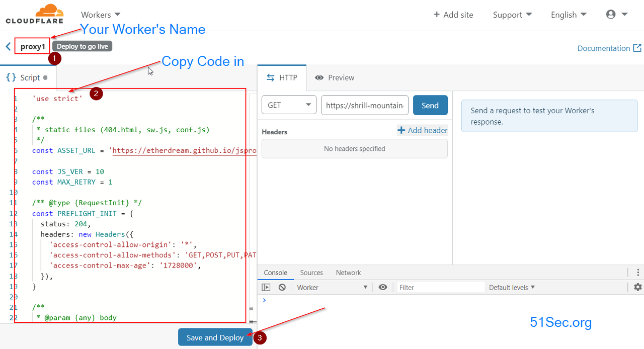Click the status: 204 line
Image resolution: width=644 pixels, height=349 pixels.
pyautogui.click(x=66, y=224)
